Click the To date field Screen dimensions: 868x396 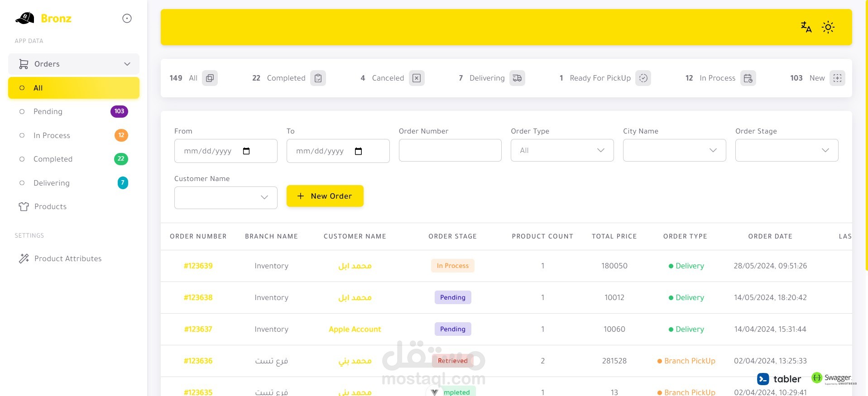click(338, 151)
